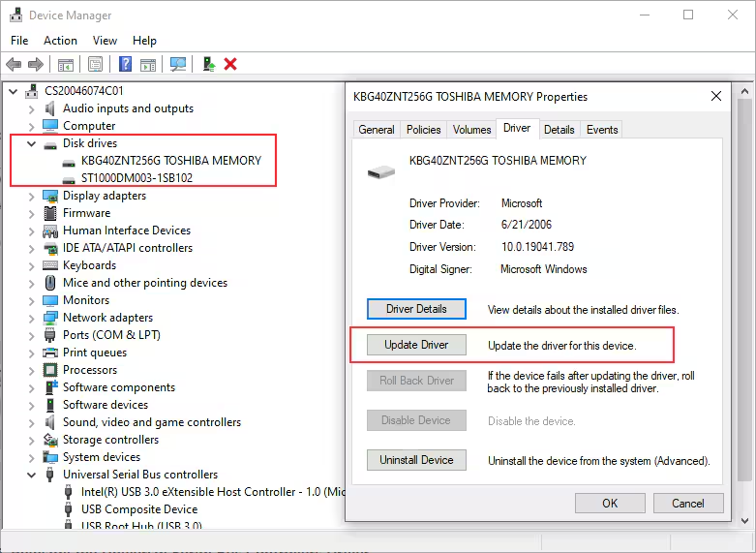Open the Action menu
Image resolution: width=756 pixels, height=553 pixels.
click(60, 41)
